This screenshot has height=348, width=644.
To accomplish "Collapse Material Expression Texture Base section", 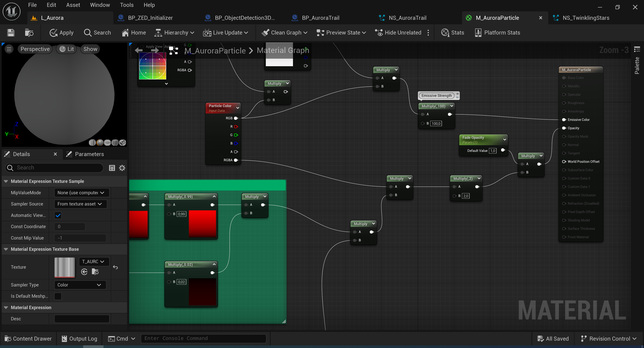I will tap(6, 249).
